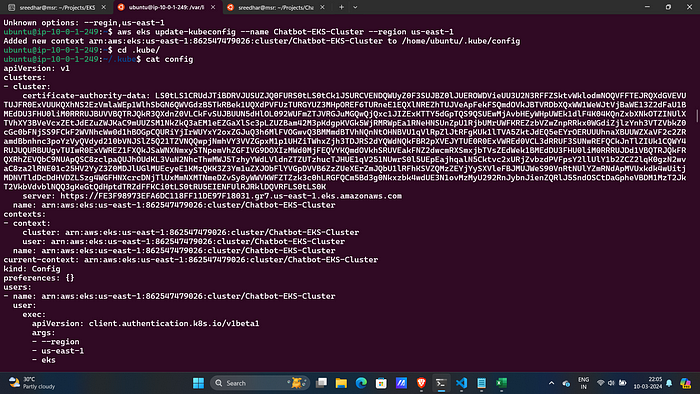This screenshot has height=394, width=700.
Task: Click the 'Added new context' output line
Action: (x=262, y=41)
